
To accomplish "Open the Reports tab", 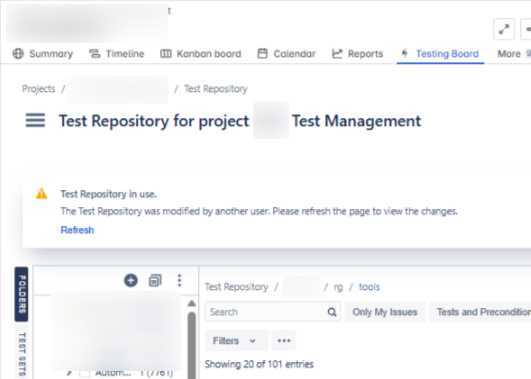I will (358, 54).
